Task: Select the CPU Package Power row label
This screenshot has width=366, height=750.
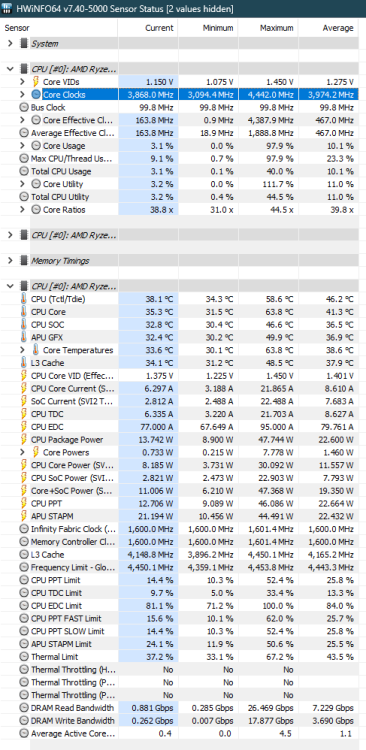Action: [67, 440]
